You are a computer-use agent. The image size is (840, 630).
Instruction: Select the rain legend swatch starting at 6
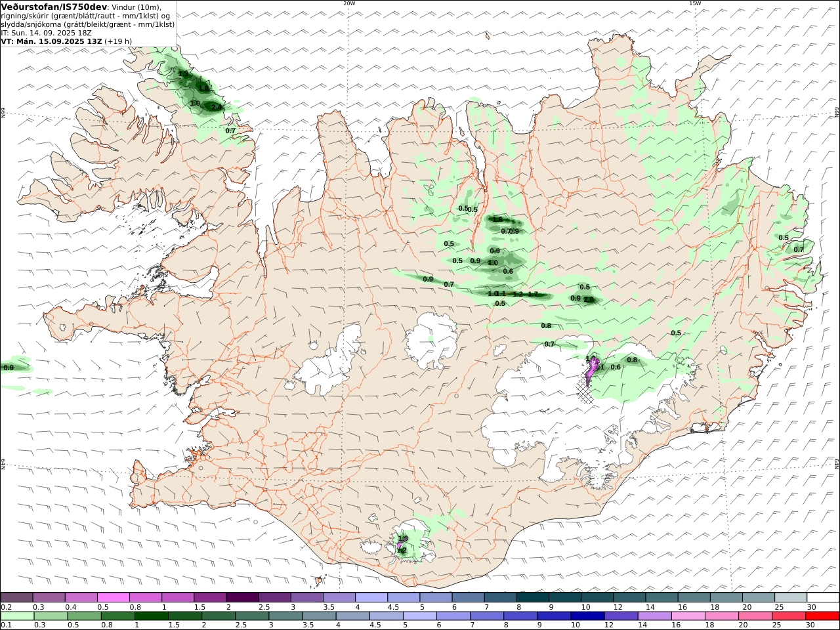click(x=453, y=616)
